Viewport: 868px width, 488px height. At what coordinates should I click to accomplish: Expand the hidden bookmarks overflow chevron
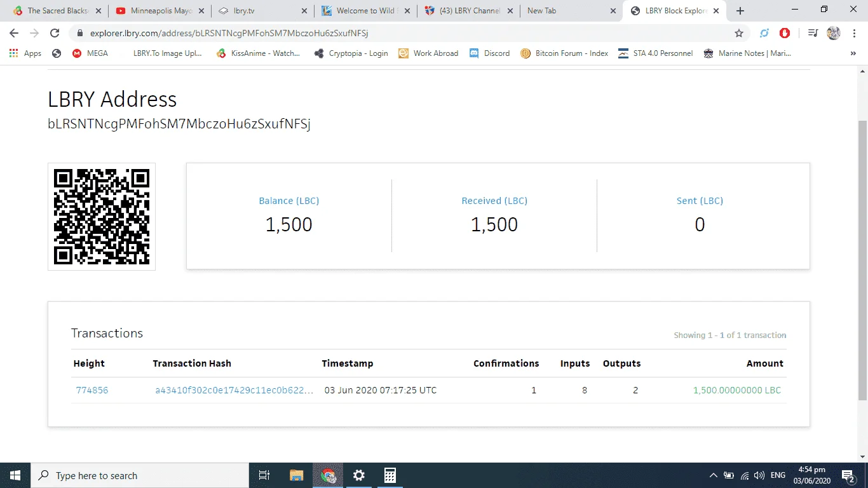853,53
